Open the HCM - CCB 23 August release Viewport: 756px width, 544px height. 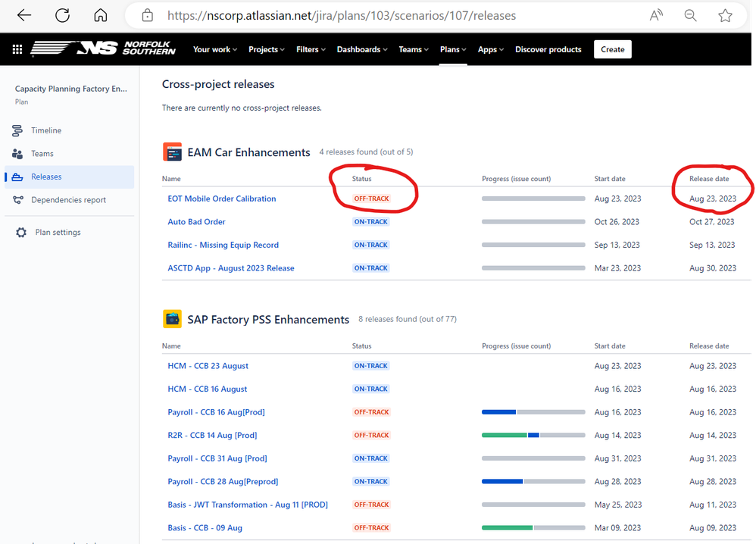(208, 366)
